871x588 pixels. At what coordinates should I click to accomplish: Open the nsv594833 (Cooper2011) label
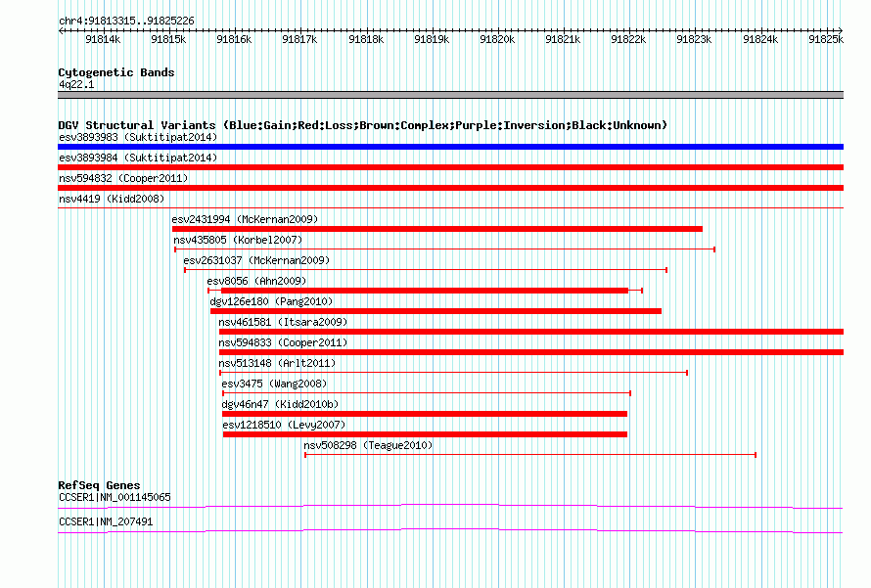tap(283, 342)
